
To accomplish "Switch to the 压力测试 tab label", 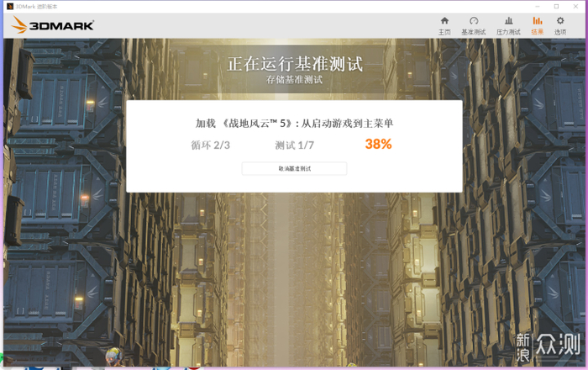I will pyautogui.click(x=508, y=32).
